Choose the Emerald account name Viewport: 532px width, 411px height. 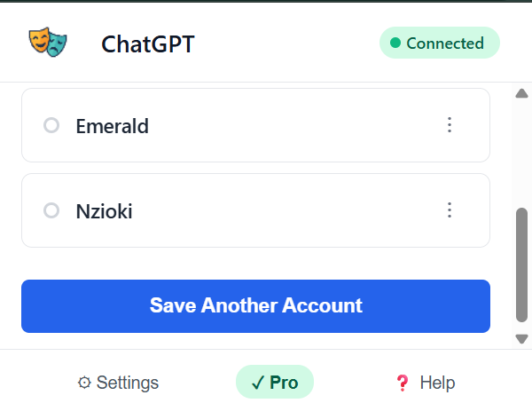point(112,126)
